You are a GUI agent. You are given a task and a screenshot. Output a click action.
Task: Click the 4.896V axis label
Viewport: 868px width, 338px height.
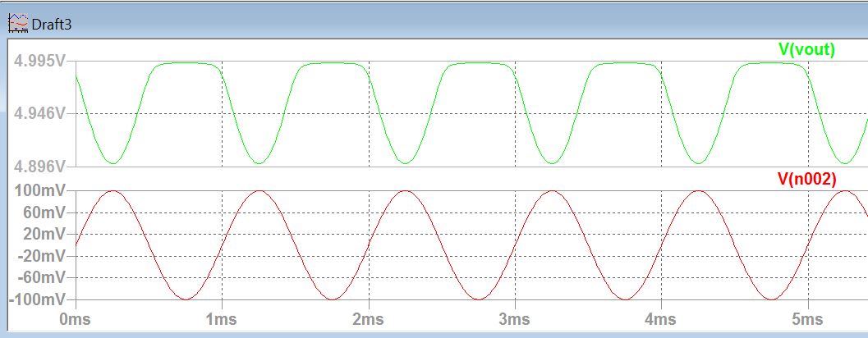40,166
